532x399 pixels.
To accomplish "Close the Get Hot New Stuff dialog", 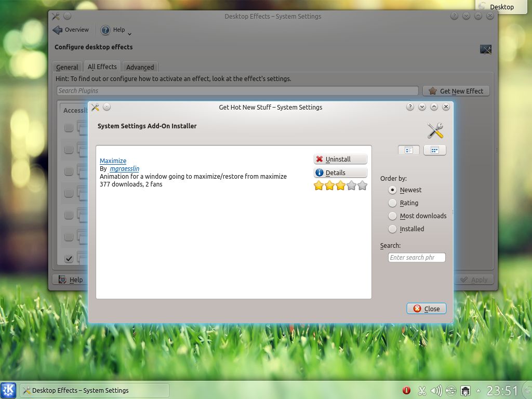I will click(x=426, y=309).
